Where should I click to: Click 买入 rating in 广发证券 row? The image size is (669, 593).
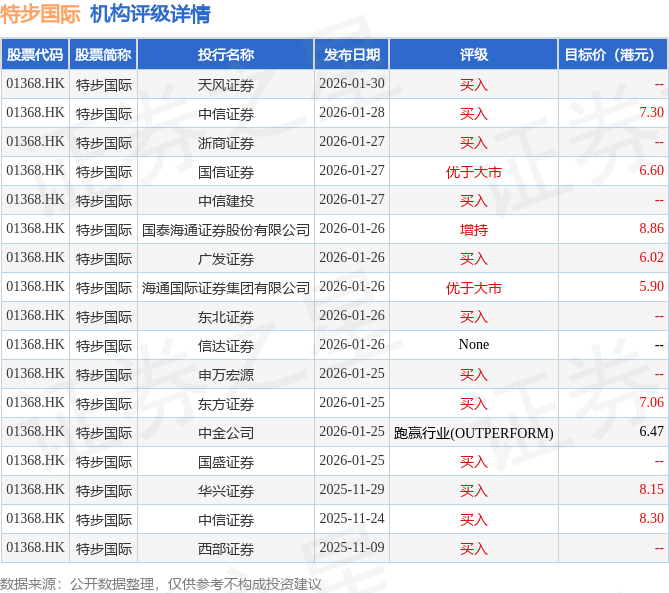point(474,259)
